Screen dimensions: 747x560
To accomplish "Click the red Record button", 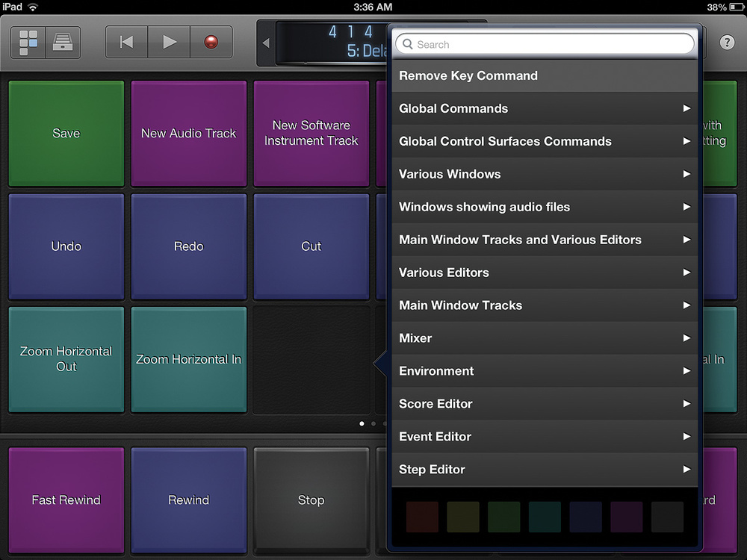I will (x=211, y=43).
